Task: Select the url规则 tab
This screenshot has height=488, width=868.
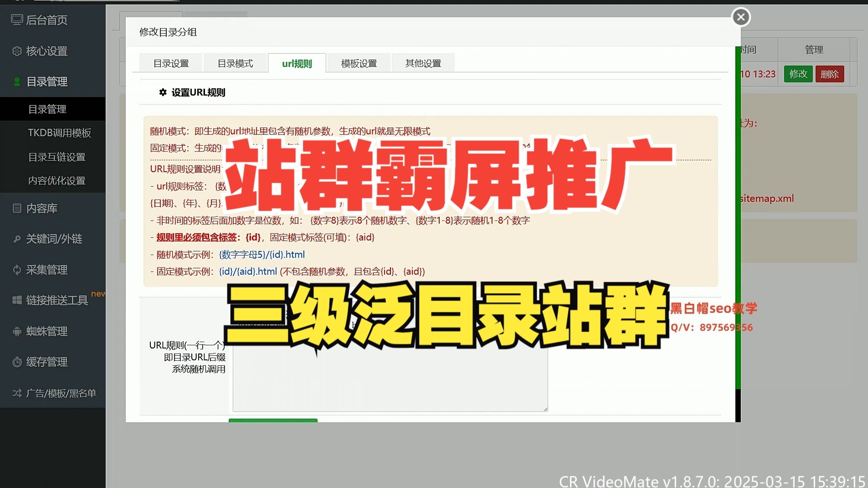Action: click(x=297, y=63)
